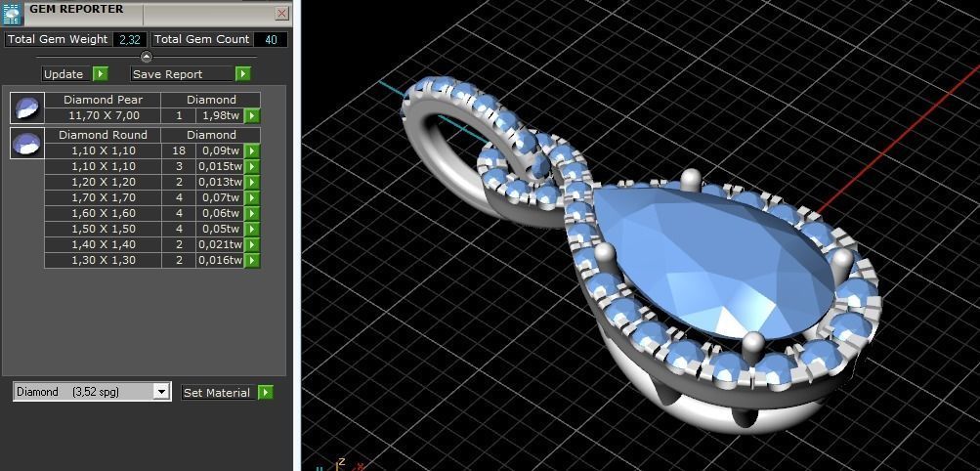Click the Update button label

(64, 73)
